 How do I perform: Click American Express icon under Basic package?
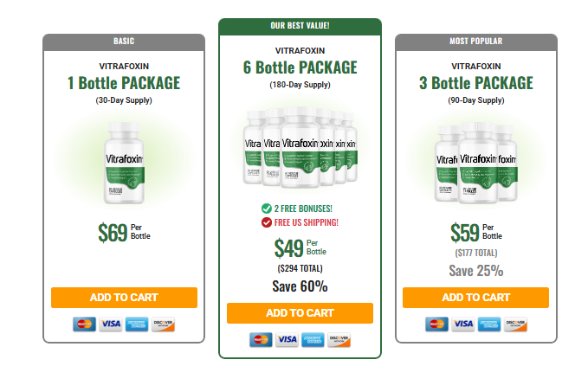click(x=137, y=324)
